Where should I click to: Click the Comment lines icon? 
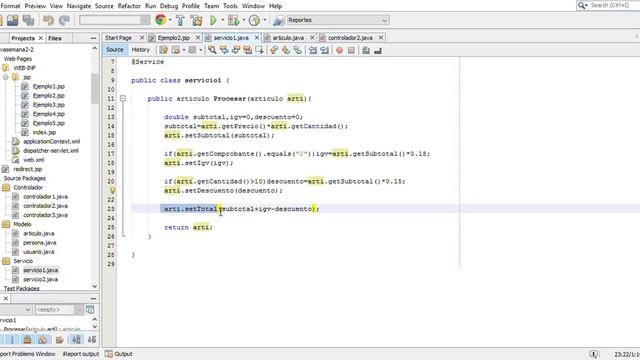pos(366,50)
